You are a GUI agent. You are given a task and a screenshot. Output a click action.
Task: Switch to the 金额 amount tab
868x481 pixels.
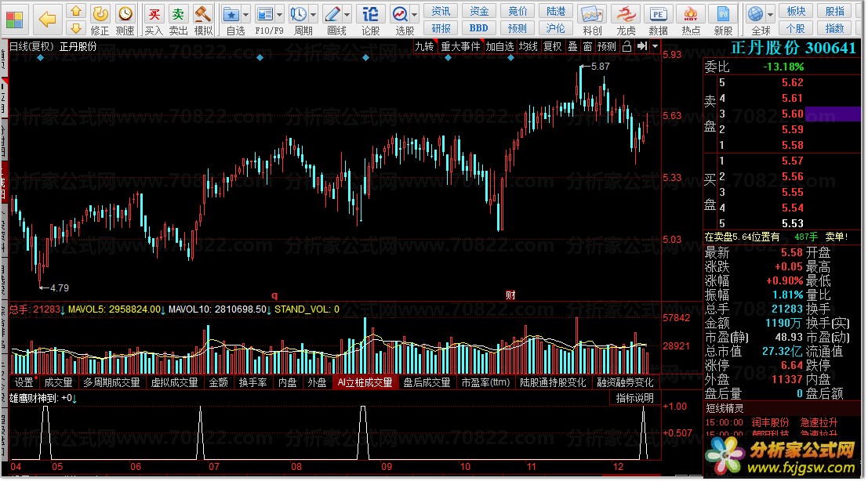pyautogui.click(x=219, y=382)
